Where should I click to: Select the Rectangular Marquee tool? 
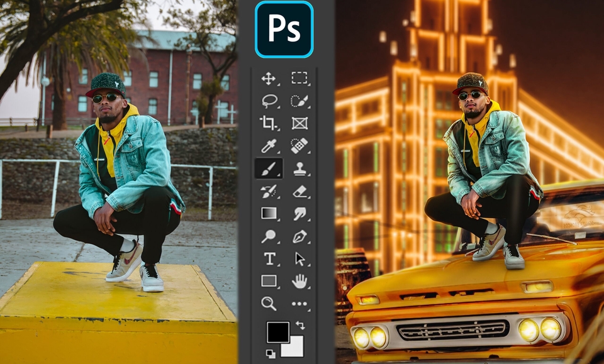tap(299, 78)
